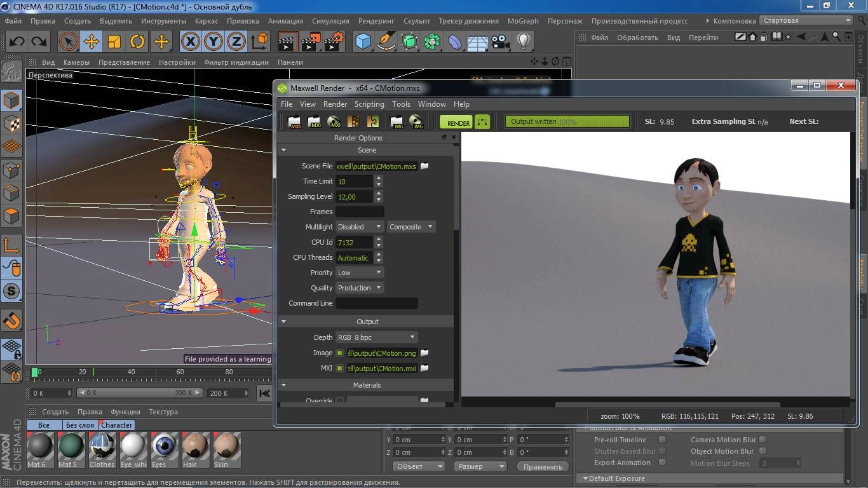Enable Export Animation checkbox

click(663, 463)
